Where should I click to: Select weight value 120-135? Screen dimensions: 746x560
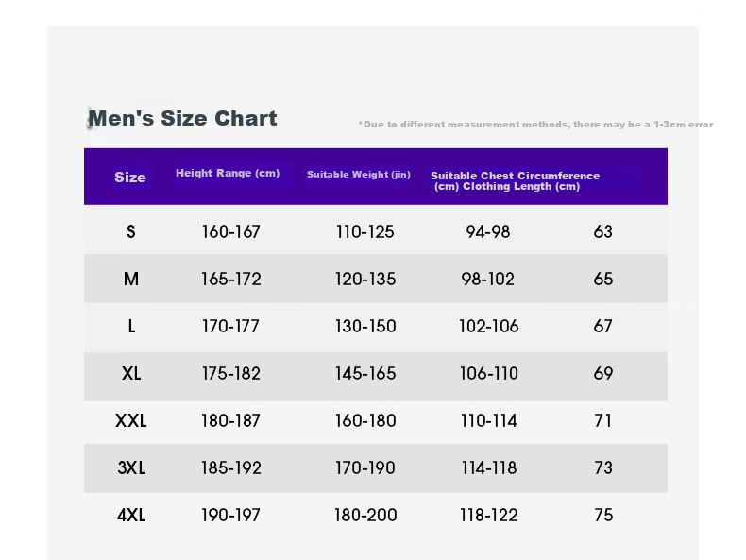pos(365,279)
